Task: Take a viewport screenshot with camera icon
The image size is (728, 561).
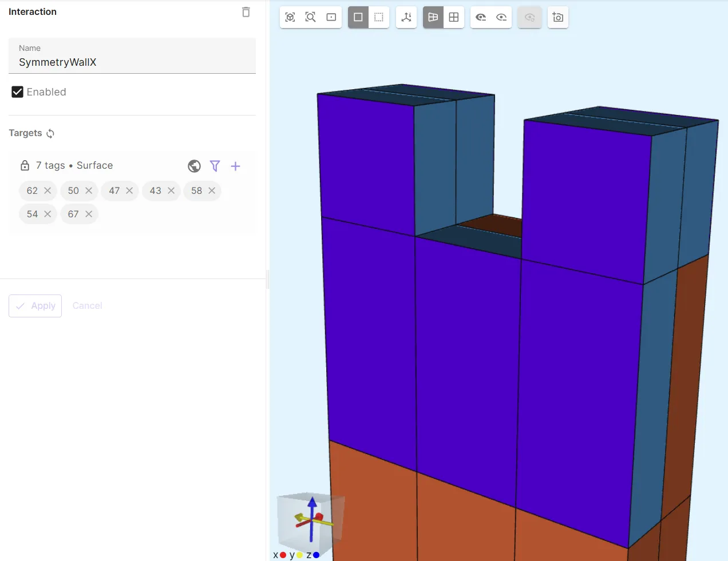Action: pos(557,17)
